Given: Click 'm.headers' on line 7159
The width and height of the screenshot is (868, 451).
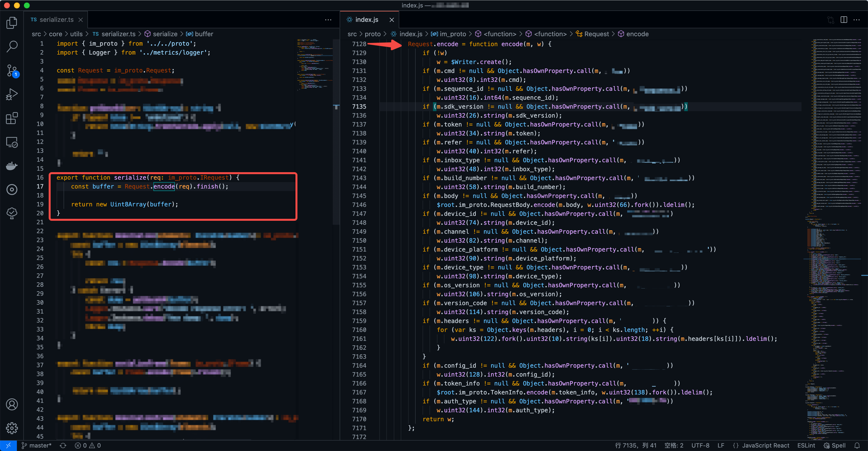Looking at the screenshot, I should coord(453,321).
